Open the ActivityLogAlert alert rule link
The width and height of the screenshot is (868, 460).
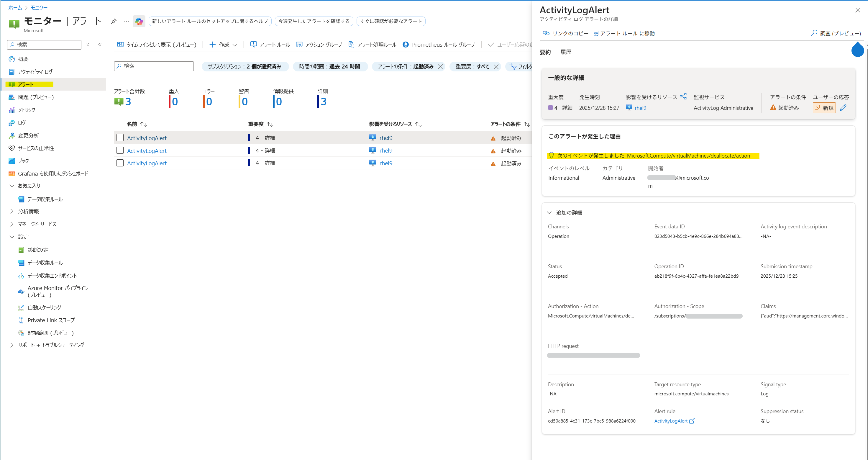674,421
